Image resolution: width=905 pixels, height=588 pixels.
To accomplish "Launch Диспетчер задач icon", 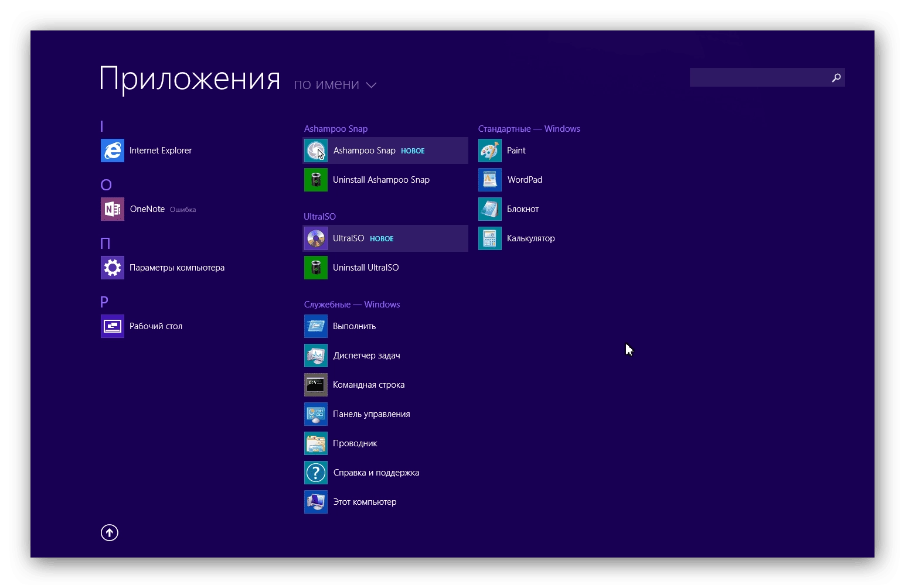I will tap(316, 355).
